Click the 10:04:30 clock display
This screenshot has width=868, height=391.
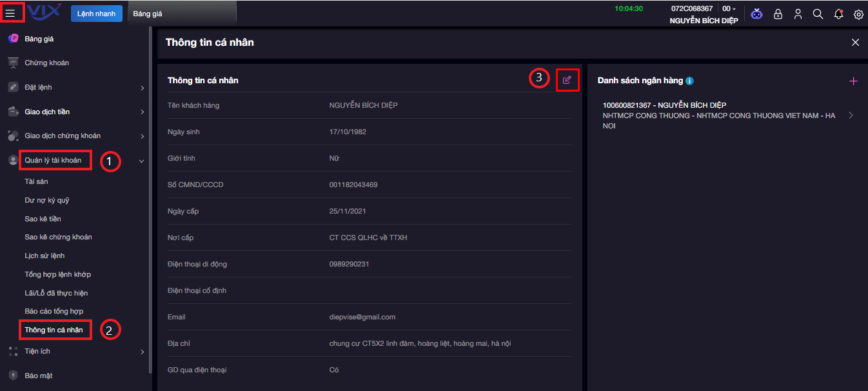629,8
